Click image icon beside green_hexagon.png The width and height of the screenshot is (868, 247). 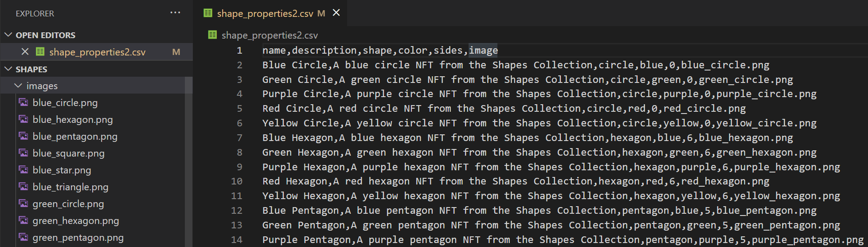[x=23, y=220]
